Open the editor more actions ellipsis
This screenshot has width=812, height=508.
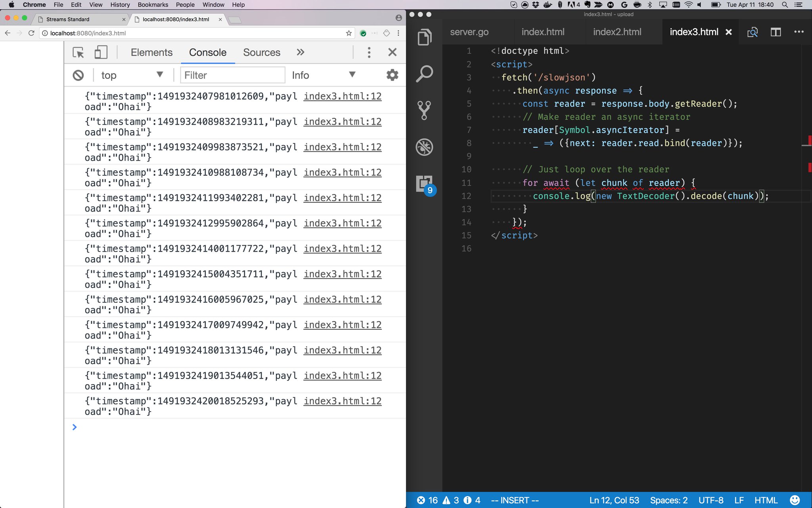click(x=799, y=32)
